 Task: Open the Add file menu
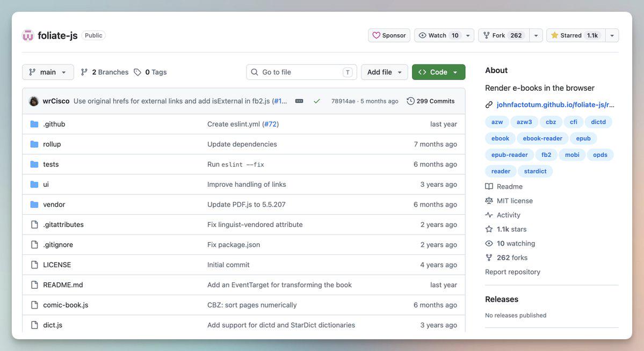tap(385, 72)
